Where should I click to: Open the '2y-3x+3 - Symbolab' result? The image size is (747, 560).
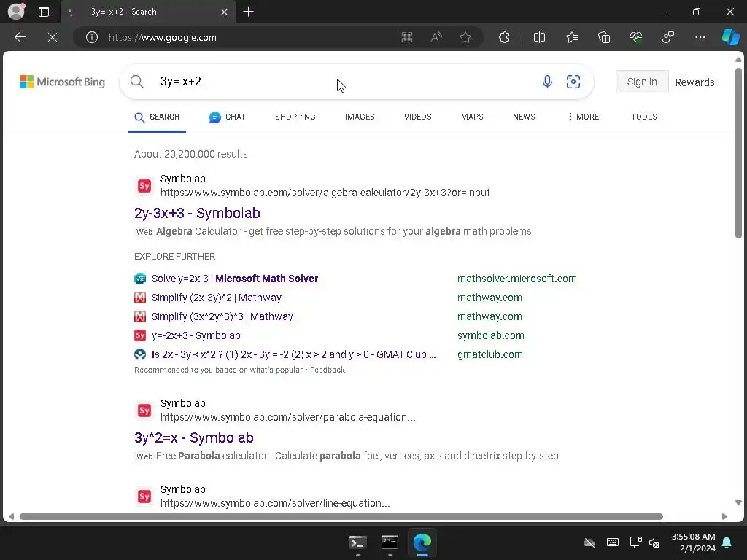coord(197,214)
